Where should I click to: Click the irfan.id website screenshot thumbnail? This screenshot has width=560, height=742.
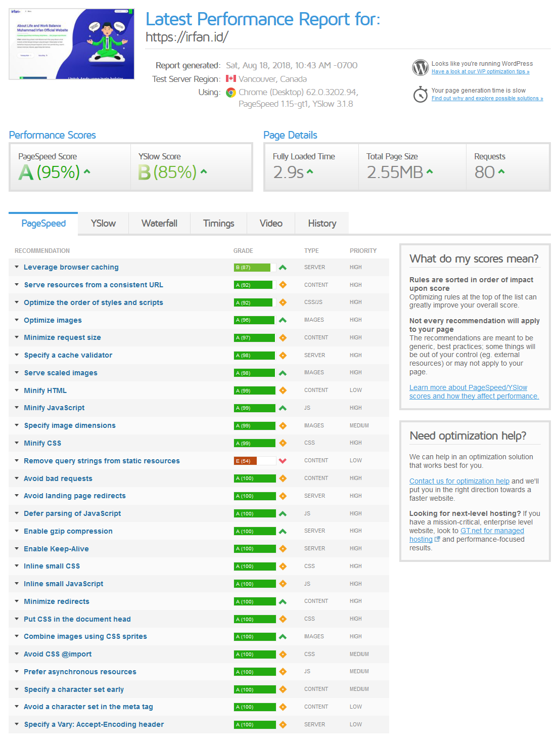[x=72, y=44]
